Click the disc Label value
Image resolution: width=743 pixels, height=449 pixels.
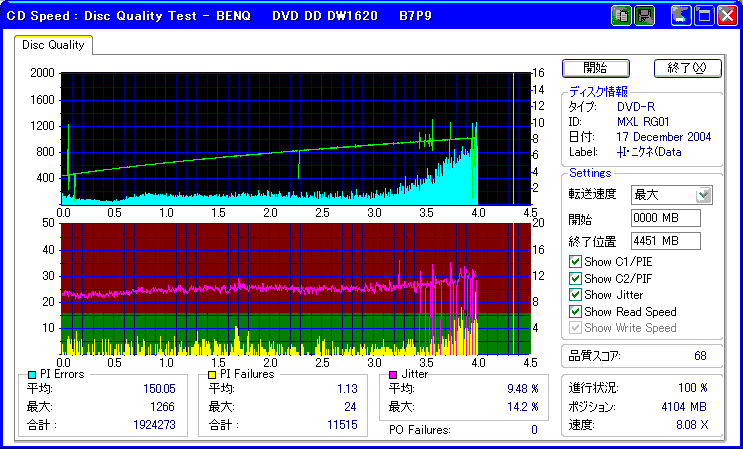[649, 152]
